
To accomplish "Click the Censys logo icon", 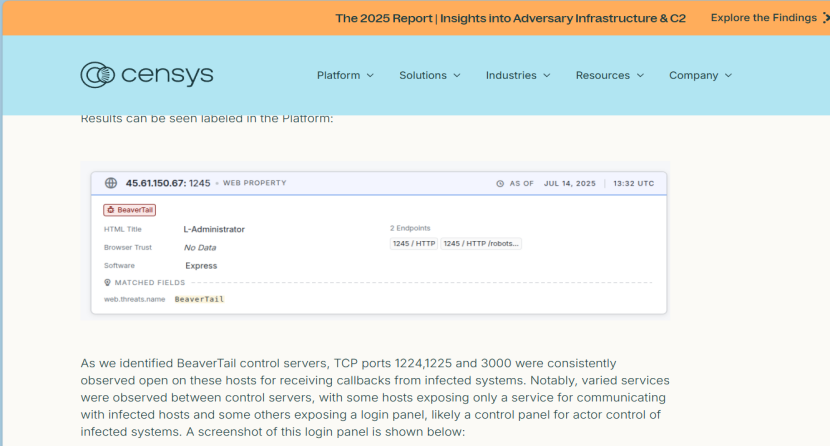I will [97, 75].
